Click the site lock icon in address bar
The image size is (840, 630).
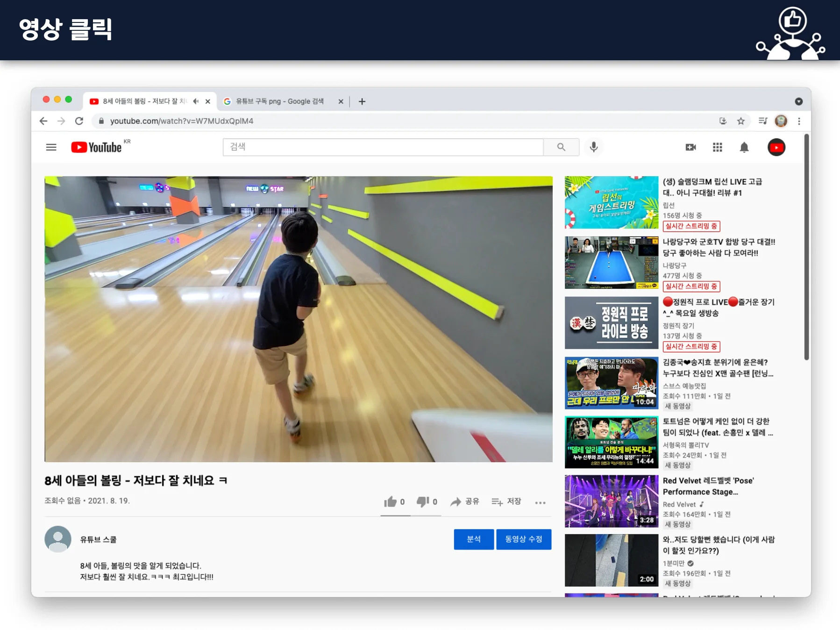coord(101,121)
